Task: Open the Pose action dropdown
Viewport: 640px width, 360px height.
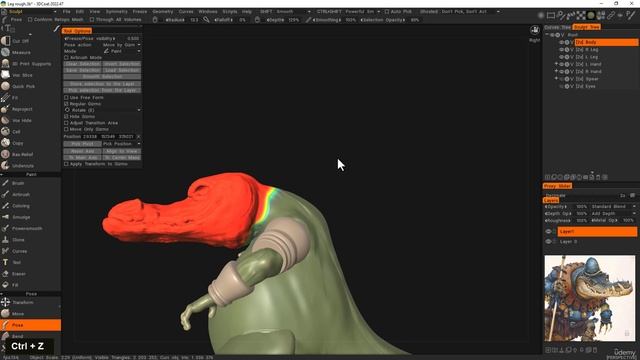Action: click(122, 45)
